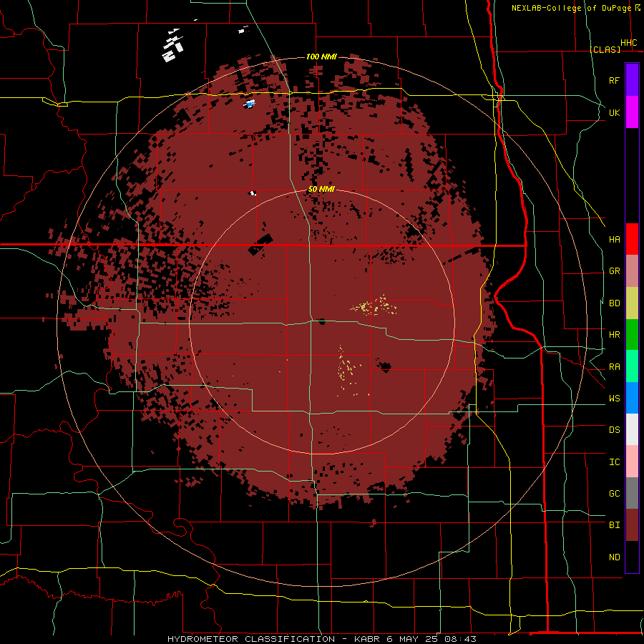Click the 50 NMI range ring label
This screenshot has width=644, height=644.
pos(321,189)
